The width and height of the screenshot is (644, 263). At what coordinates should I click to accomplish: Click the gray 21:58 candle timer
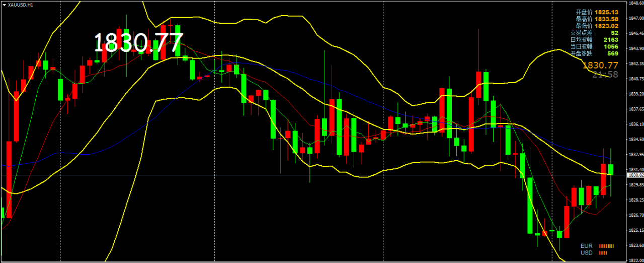(x=605, y=75)
